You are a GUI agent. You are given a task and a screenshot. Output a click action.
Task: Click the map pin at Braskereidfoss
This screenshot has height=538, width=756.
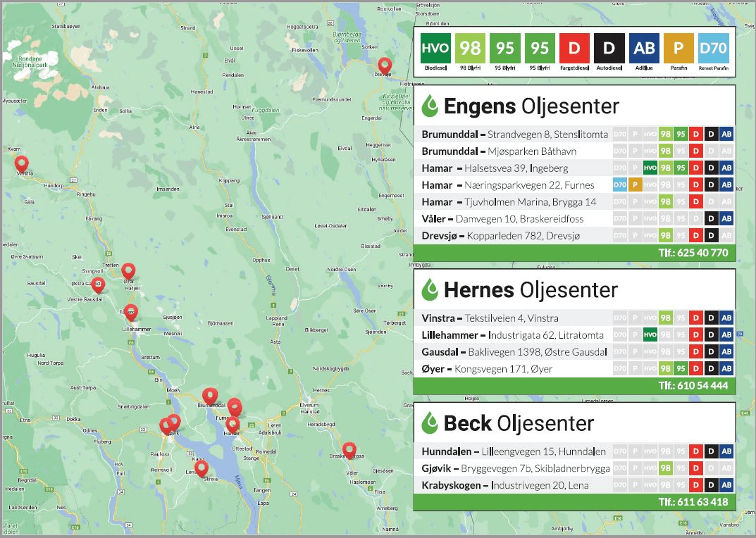click(349, 451)
